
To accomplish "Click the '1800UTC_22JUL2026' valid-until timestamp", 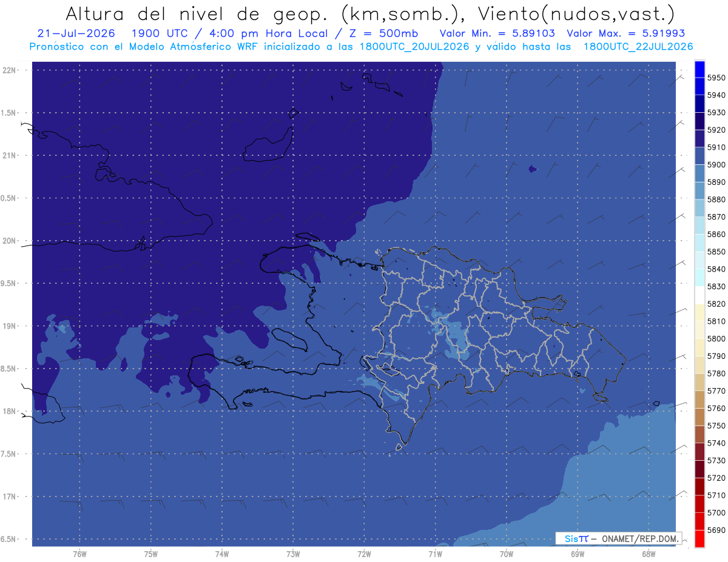I will (638, 47).
